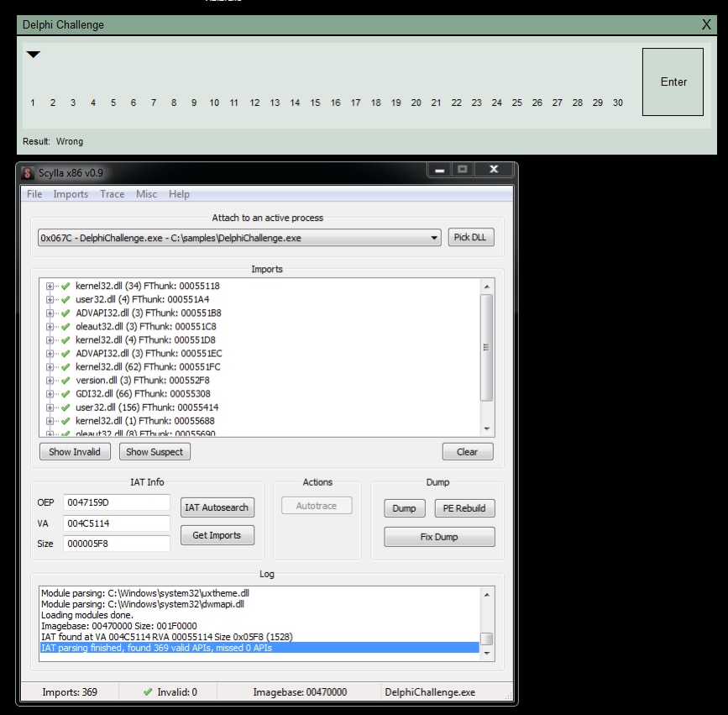Click green checkmark beside version.dll
Screen dimensions: 728x715
pyautogui.click(x=65, y=381)
